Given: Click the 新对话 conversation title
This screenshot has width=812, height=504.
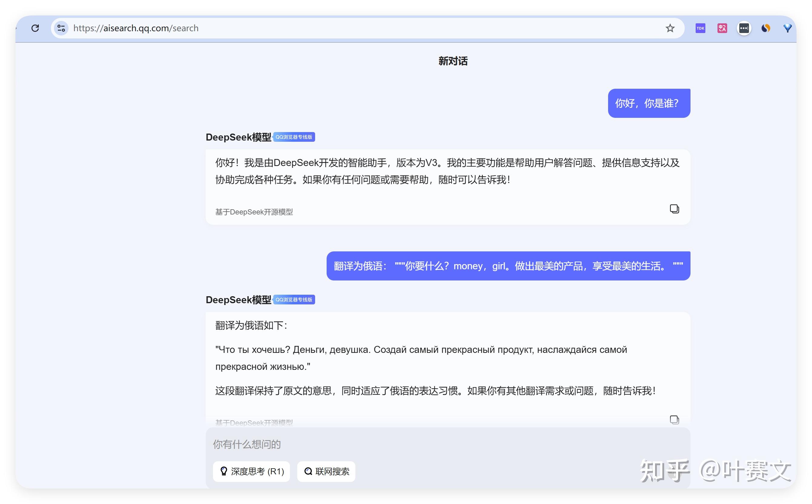Looking at the screenshot, I should point(453,61).
